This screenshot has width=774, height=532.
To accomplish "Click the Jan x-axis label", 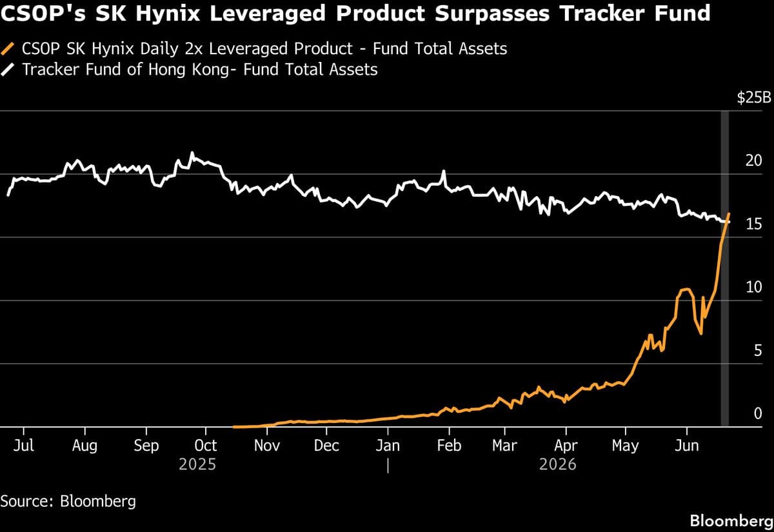I will tap(388, 445).
